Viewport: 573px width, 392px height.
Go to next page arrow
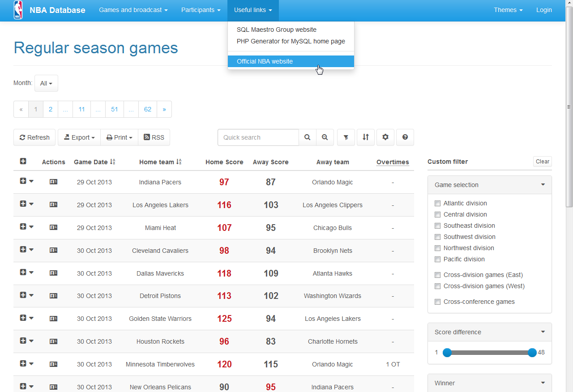pos(164,109)
